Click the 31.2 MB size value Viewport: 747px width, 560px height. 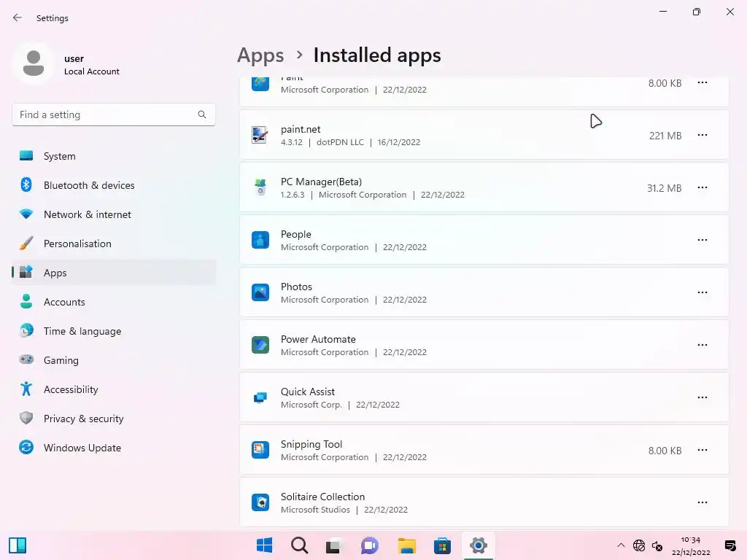[664, 188]
